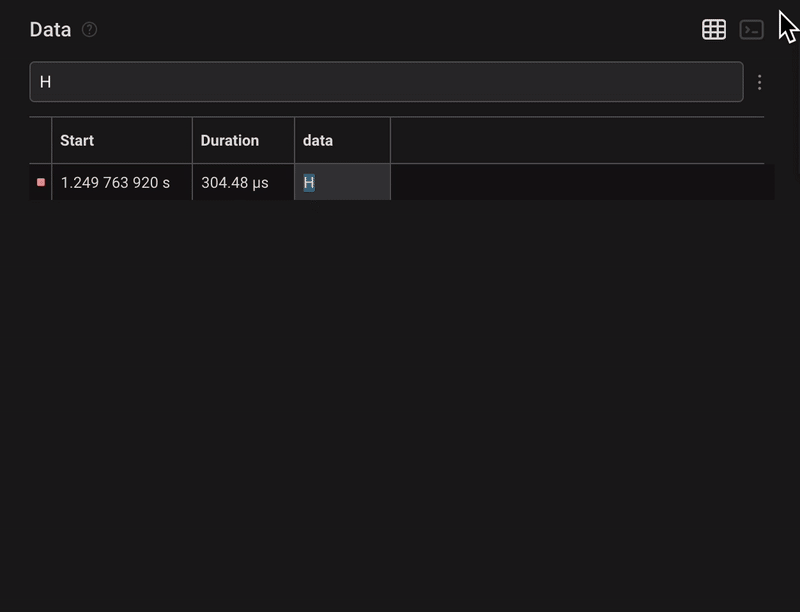
Task: Select the Start column header
Action: click(x=122, y=140)
